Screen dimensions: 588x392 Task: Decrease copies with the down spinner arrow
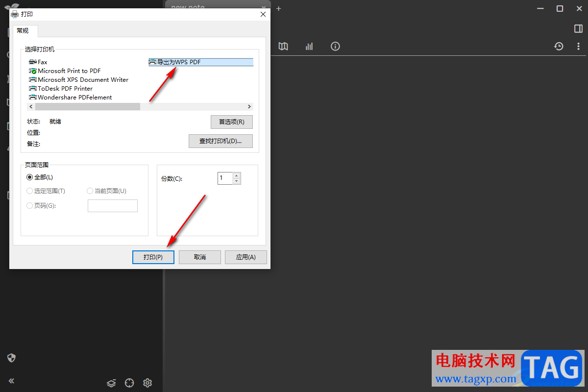coord(237,181)
